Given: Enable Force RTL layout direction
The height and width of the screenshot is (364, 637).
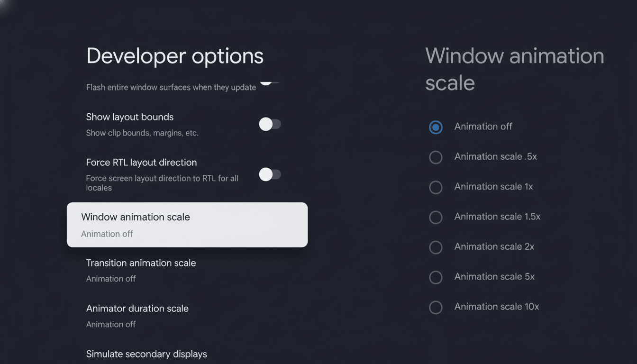Looking at the screenshot, I should coord(270,174).
